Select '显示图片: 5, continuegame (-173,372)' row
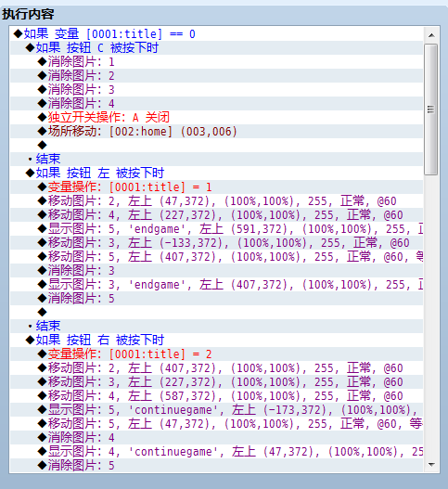 [216, 410]
